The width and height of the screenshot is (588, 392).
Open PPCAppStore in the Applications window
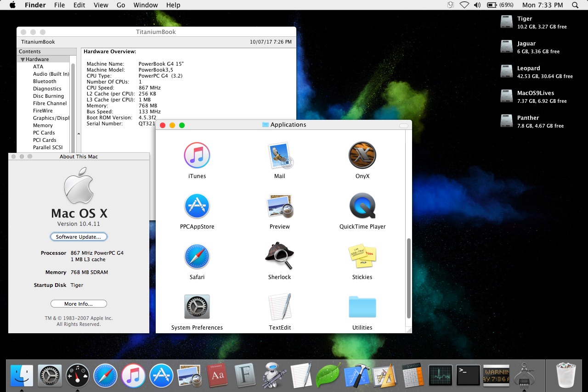click(197, 206)
